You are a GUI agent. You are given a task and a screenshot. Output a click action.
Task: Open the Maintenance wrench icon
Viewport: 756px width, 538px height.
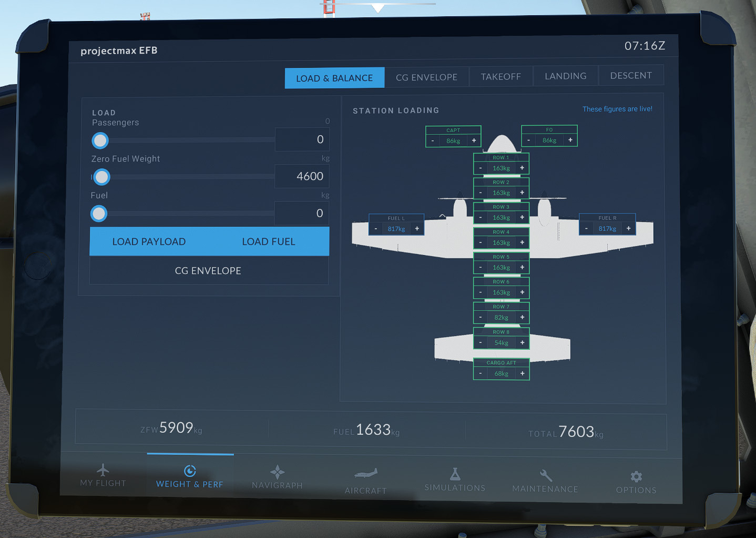pyautogui.click(x=546, y=475)
